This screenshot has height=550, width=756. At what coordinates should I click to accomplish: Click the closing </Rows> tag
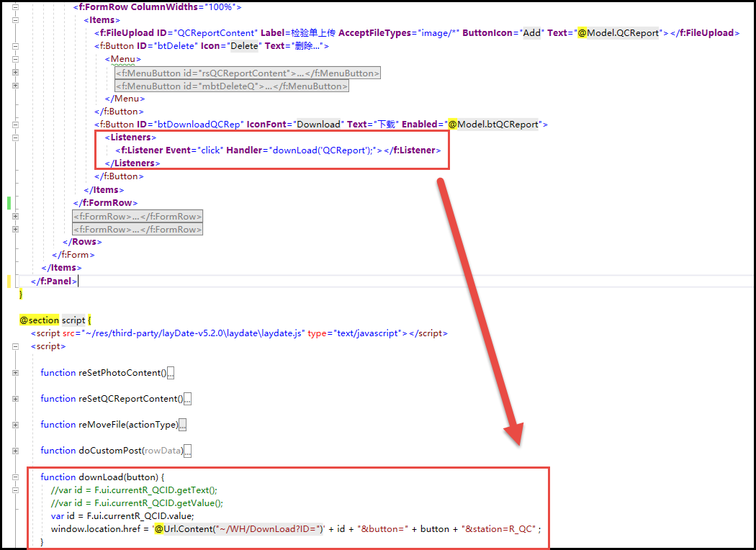83,242
